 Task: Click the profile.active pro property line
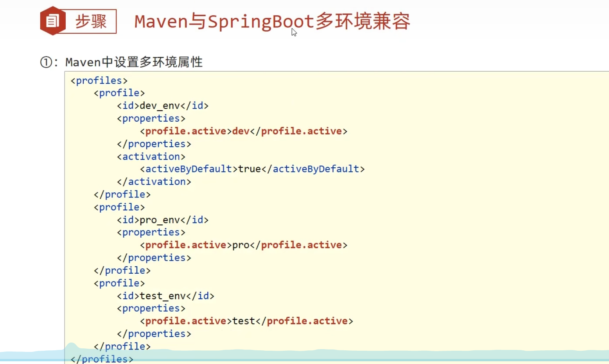point(244,245)
